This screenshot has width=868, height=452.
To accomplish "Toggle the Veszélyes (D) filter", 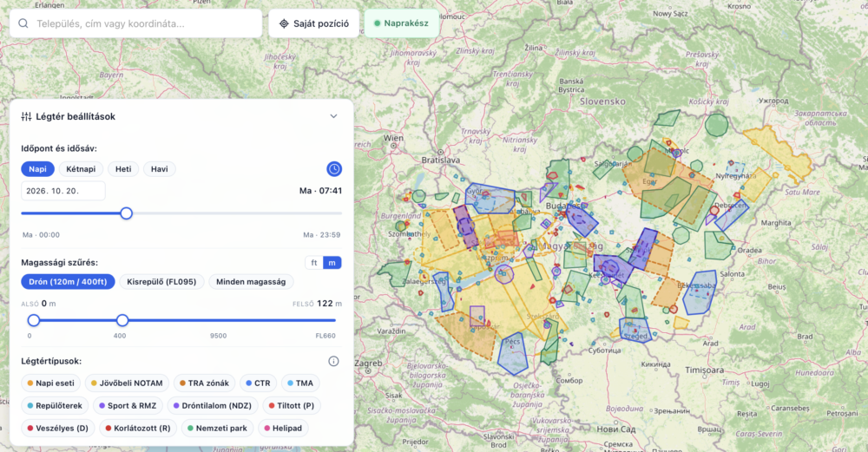I will coord(57,429).
